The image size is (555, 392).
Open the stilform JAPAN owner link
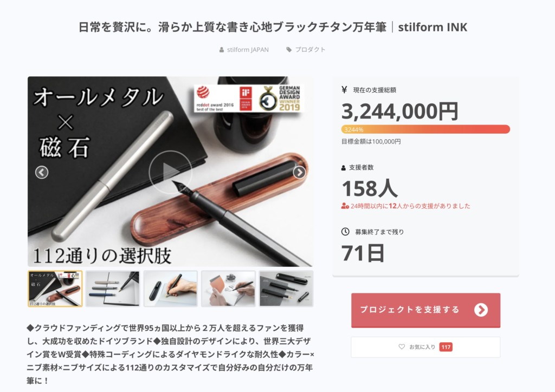(x=248, y=50)
